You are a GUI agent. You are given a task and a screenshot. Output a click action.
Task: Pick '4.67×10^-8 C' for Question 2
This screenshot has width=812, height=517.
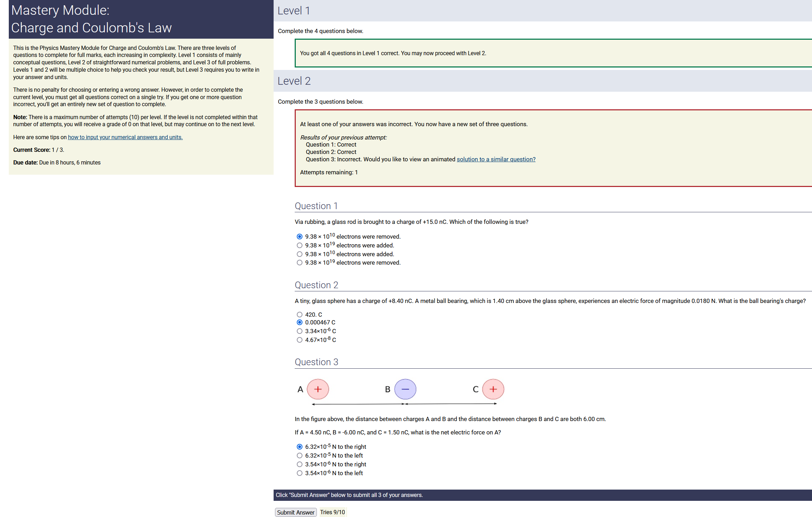click(299, 340)
